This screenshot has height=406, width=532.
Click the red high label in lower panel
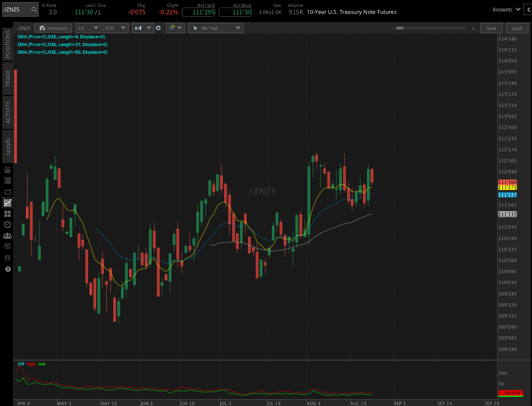tap(31, 364)
